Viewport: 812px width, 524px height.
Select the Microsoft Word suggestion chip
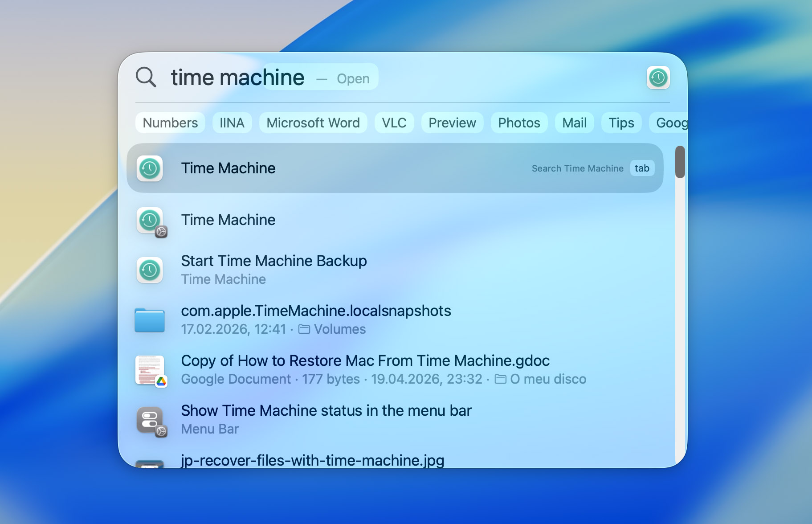point(313,123)
